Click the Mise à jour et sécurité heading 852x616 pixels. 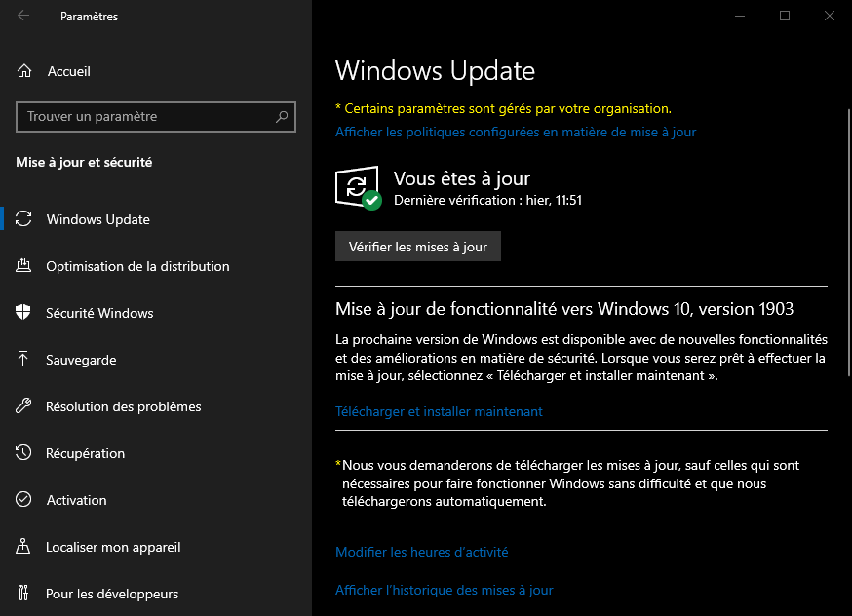[84, 162]
